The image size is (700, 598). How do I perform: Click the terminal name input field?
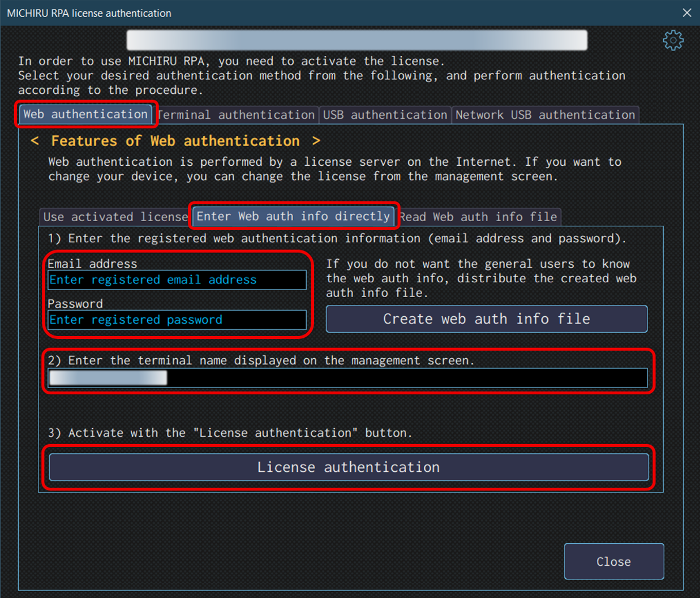click(x=348, y=378)
